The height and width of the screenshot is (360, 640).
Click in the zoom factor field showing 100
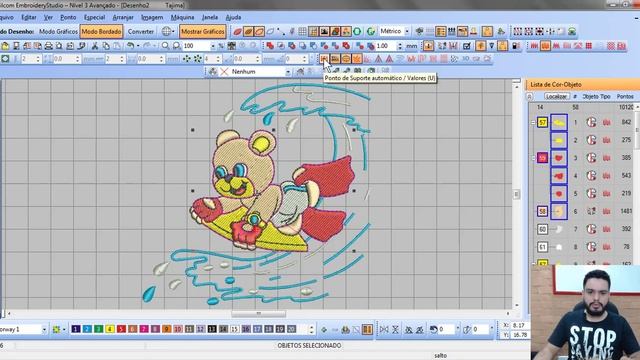(x=196, y=46)
